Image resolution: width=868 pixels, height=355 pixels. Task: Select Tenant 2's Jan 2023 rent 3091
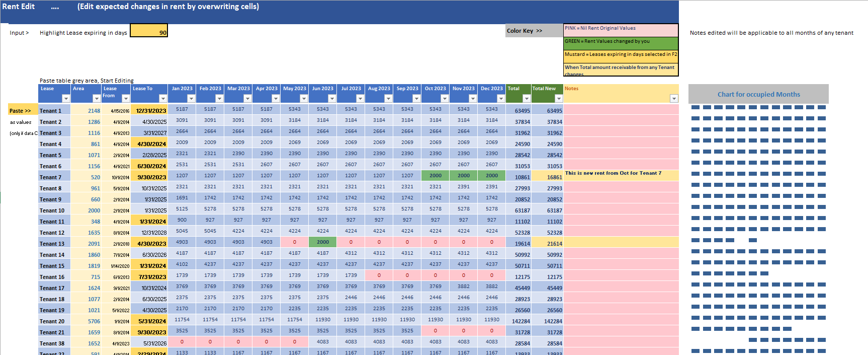tap(182, 120)
